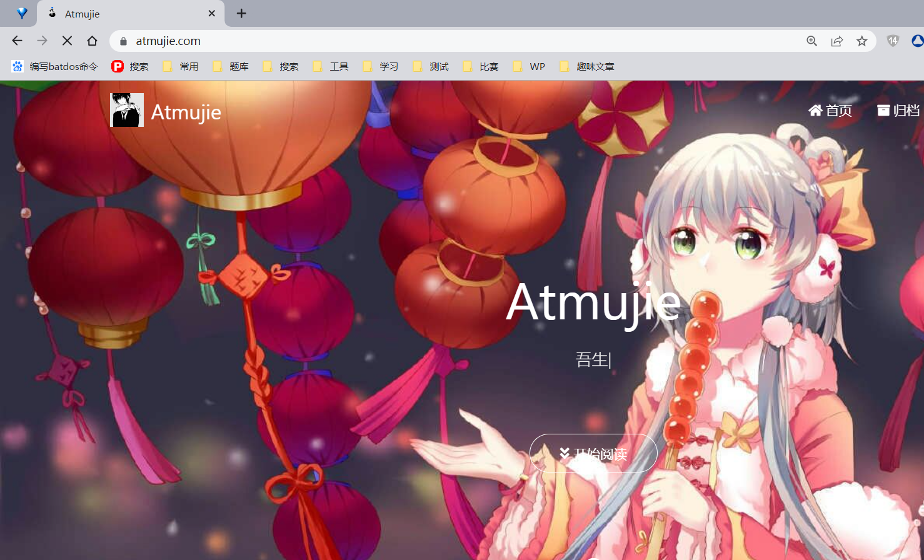Expand the 趣味文章 bookmarks folder
The width and height of the screenshot is (924, 560).
point(586,66)
